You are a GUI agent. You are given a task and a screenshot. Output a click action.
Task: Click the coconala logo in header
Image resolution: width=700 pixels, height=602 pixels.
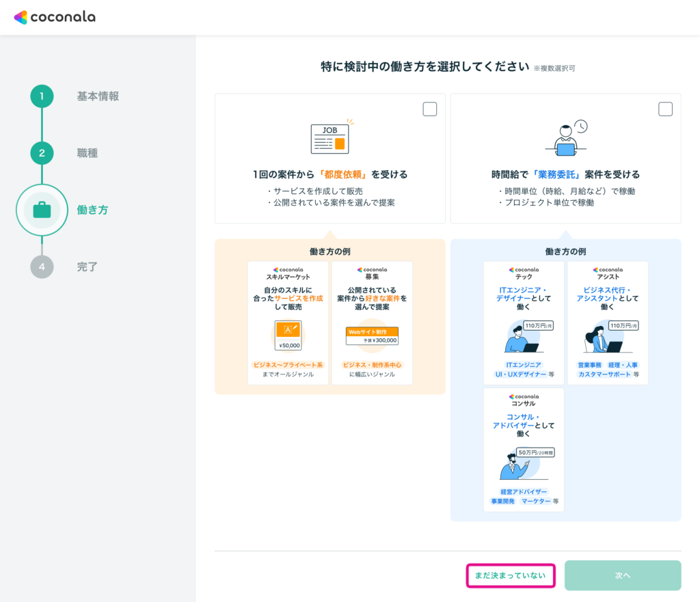[x=55, y=17]
